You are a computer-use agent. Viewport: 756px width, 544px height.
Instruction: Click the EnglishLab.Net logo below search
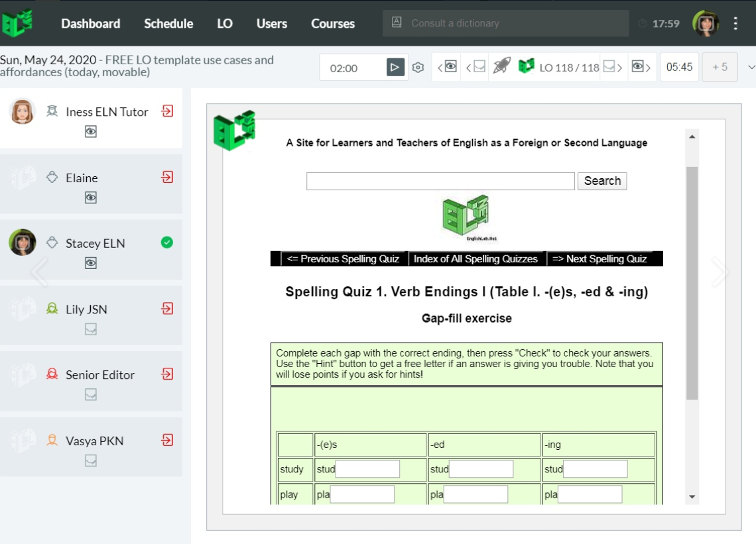466,217
